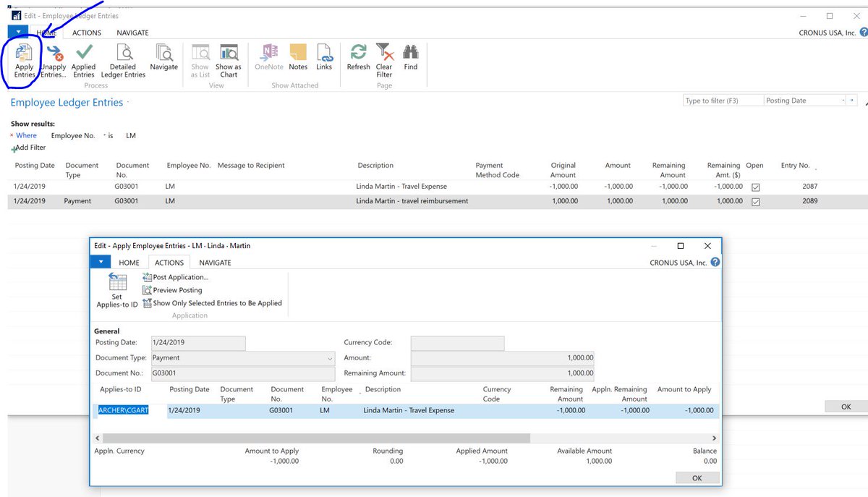This screenshot has height=497, width=868.
Task: Maximize the Apply Employee Entries dialog
Action: pos(680,246)
